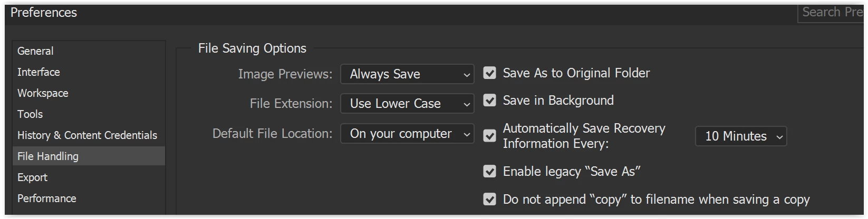Go to History & Content Credentials

pyautogui.click(x=87, y=135)
